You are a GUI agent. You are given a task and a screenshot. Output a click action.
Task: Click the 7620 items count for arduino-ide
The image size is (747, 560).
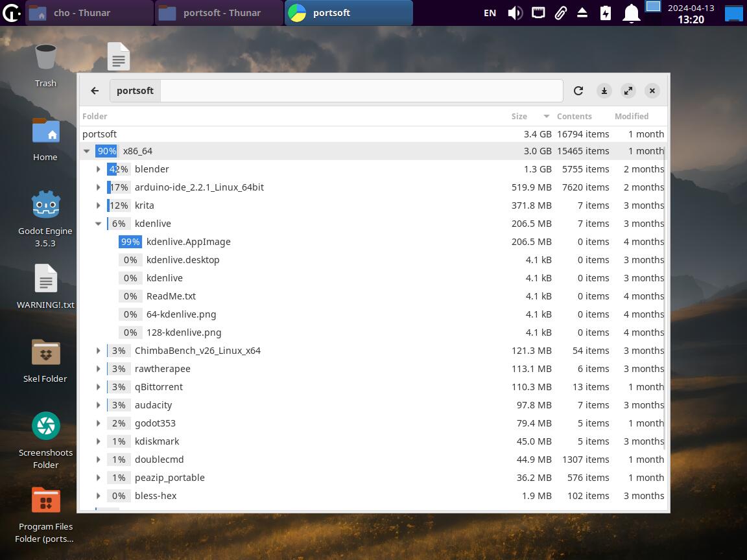point(586,187)
